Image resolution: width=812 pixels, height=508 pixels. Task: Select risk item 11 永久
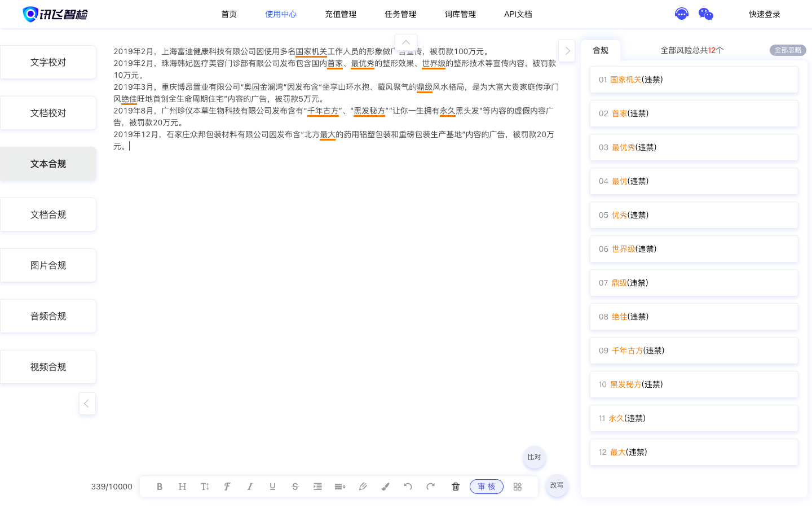click(694, 418)
